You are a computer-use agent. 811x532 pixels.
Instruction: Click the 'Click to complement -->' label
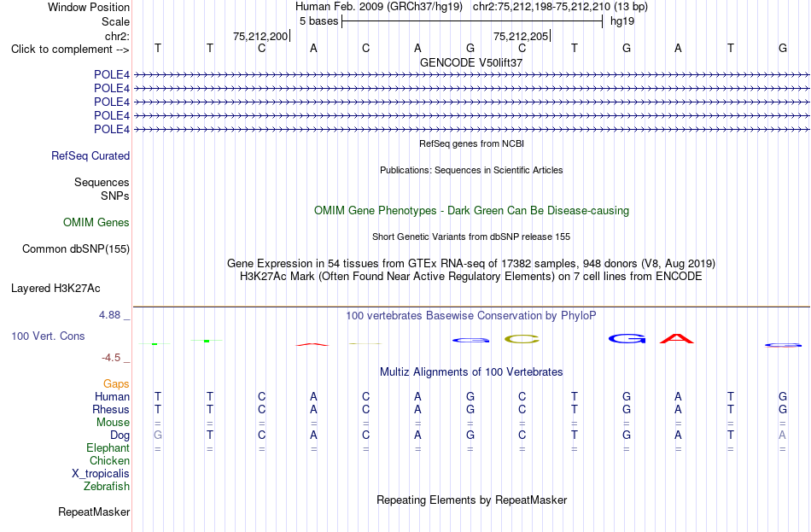coord(70,50)
